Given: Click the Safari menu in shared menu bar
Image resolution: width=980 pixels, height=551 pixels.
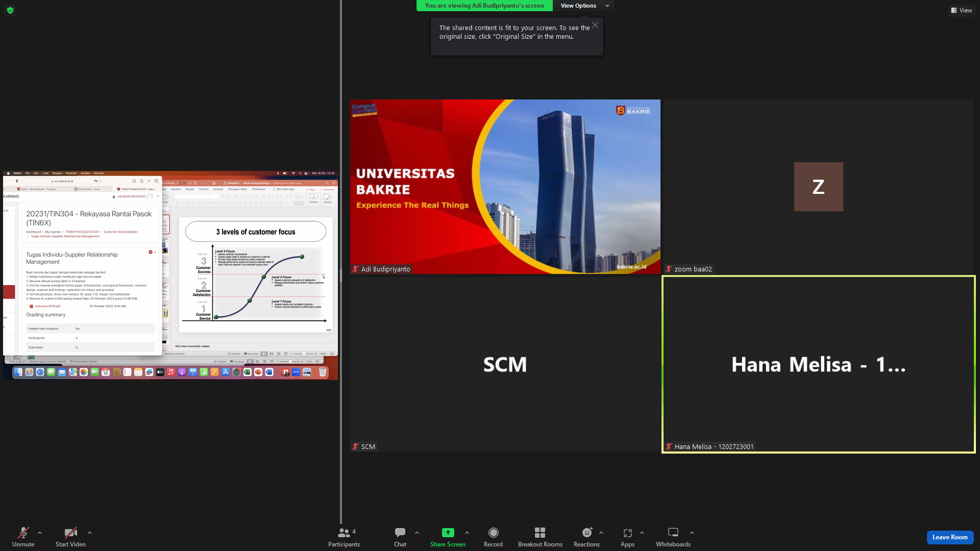Looking at the screenshot, I should coord(17,173).
